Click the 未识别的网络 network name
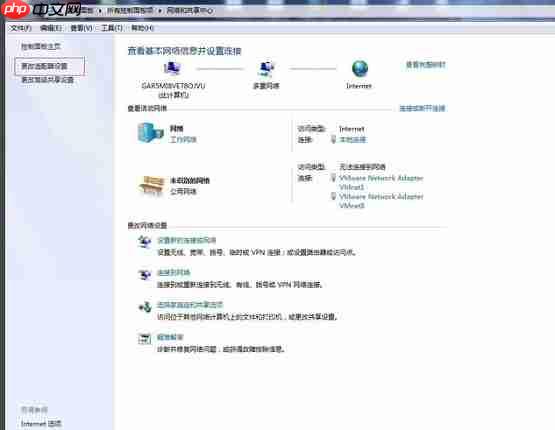Screen dimensions: 555x430 (190, 180)
